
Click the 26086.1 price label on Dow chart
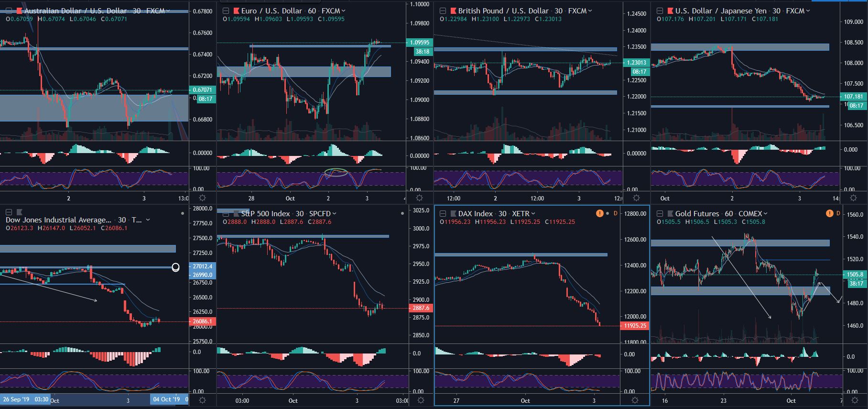click(203, 321)
